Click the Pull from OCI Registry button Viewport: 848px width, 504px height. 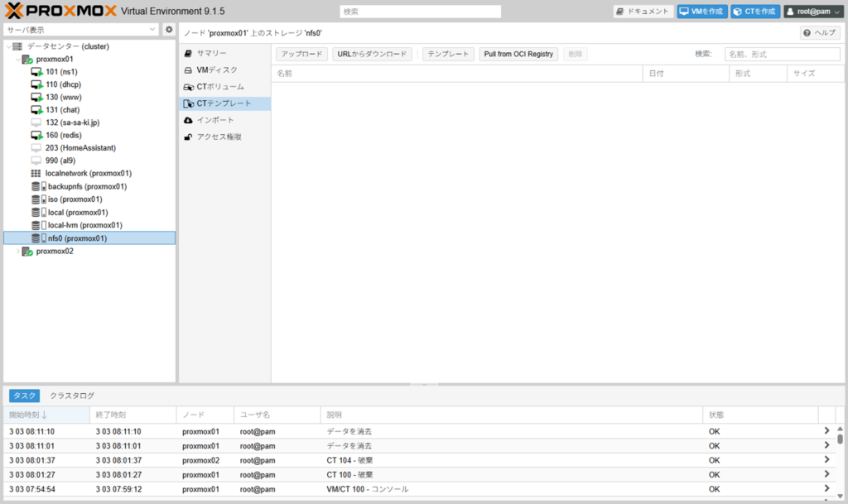click(518, 54)
